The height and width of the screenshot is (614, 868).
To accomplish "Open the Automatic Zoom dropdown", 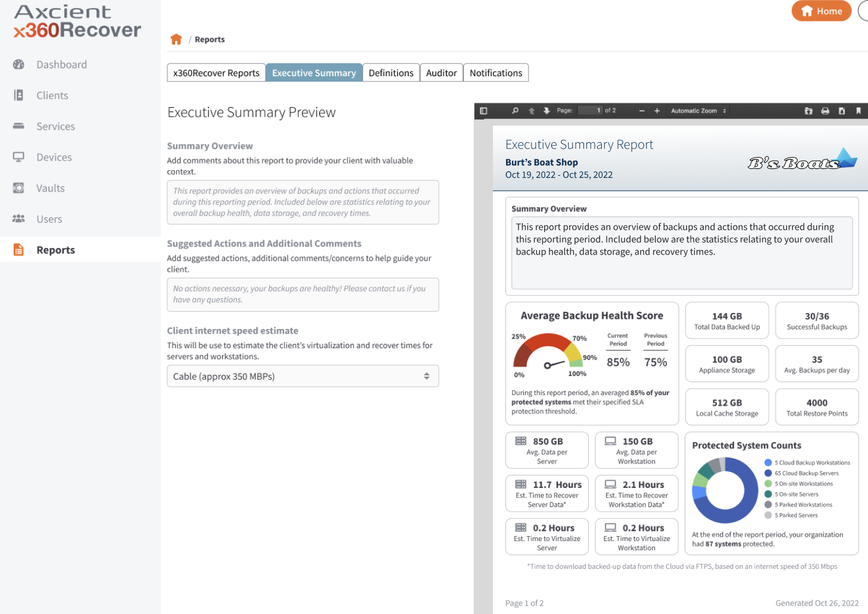I will pyautogui.click(x=698, y=111).
